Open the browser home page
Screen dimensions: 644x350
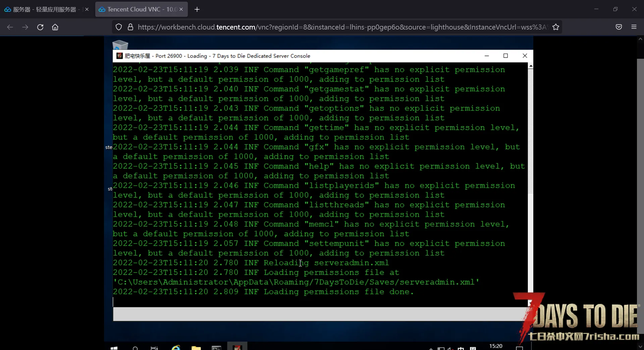(x=55, y=27)
